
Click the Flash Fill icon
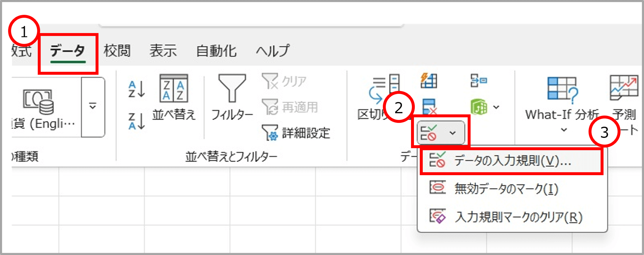click(x=429, y=80)
